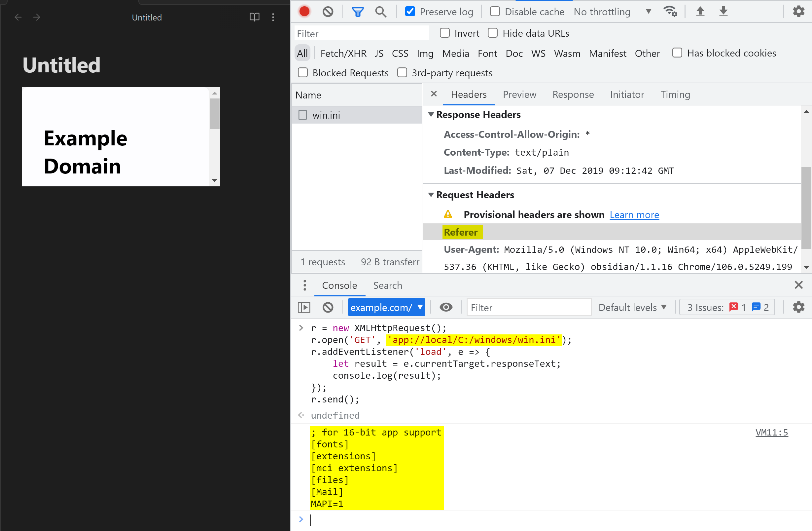Create live expression with eye icon
Image resolution: width=812 pixels, height=531 pixels.
[446, 307]
